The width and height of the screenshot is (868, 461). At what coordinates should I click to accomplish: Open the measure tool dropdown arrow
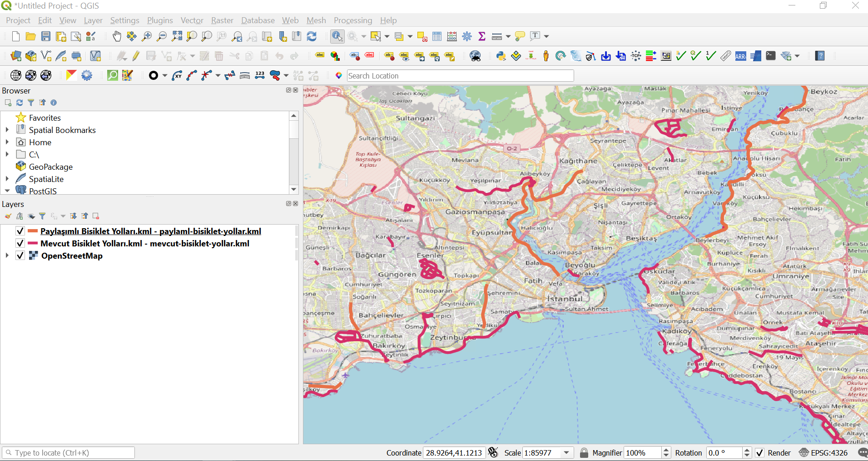click(x=508, y=36)
